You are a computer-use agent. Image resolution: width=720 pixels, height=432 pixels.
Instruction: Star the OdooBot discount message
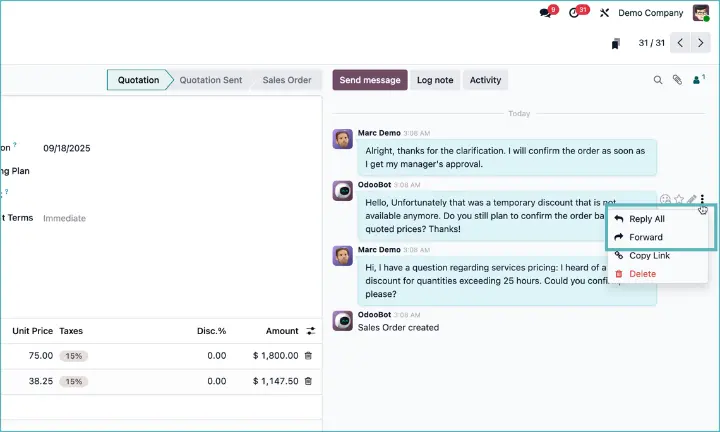coord(679,199)
